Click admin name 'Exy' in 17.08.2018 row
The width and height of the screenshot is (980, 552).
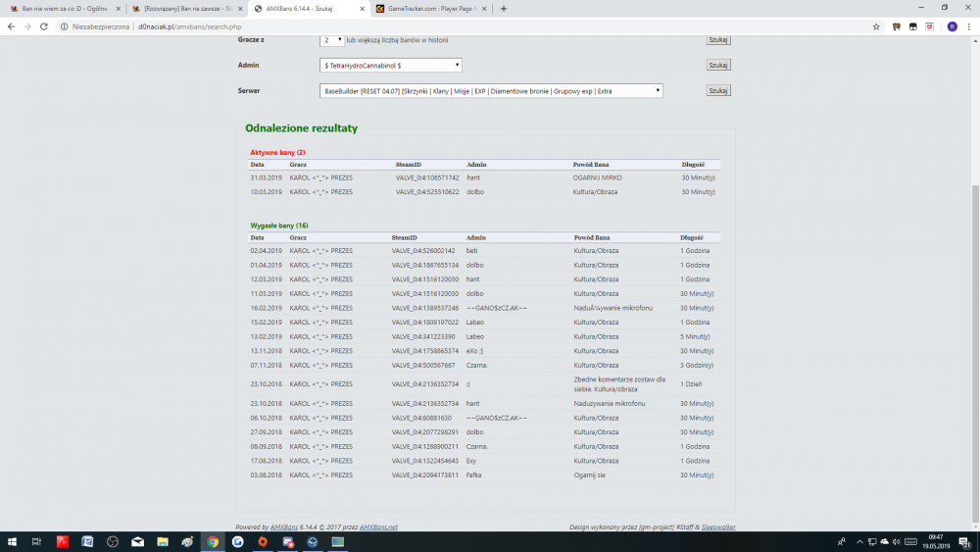(x=471, y=461)
